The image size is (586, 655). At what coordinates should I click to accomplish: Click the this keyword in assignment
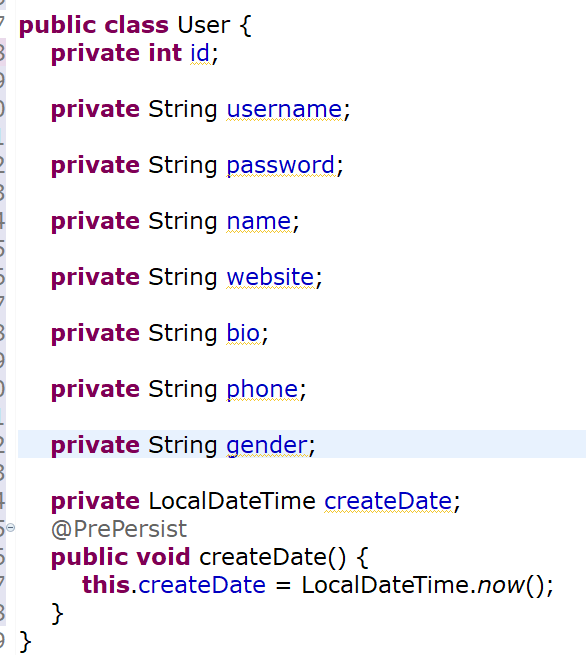107,585
